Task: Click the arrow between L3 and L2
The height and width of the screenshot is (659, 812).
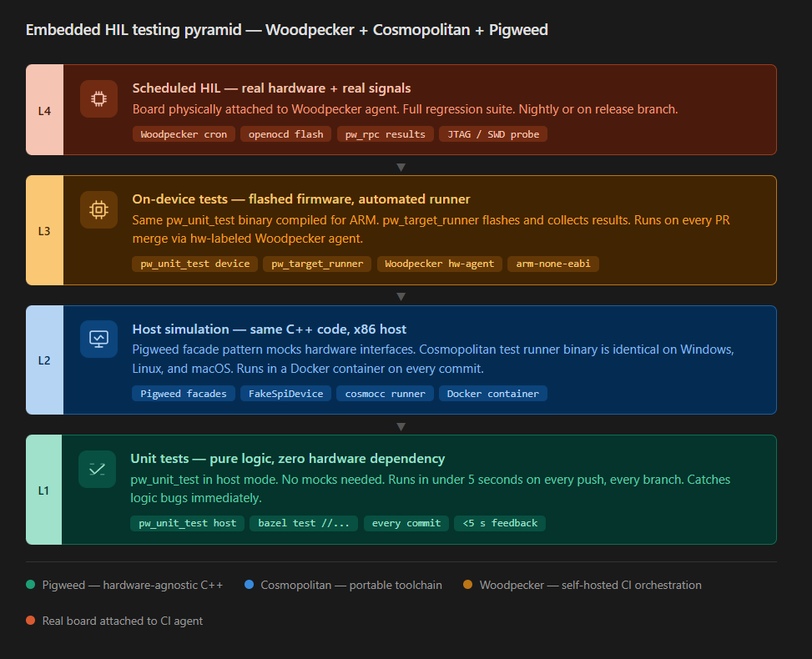Action: point(401,296)
